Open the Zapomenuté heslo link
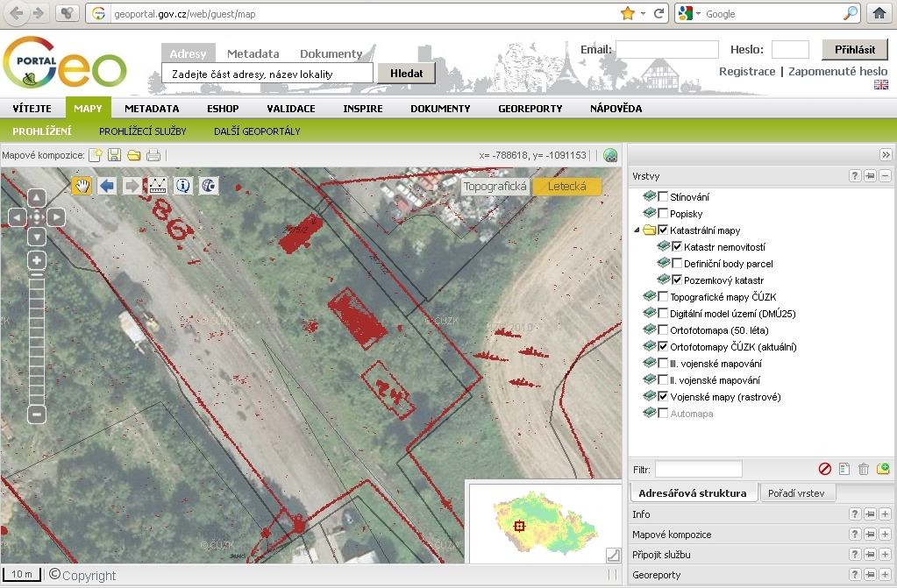 pos(837,71)
